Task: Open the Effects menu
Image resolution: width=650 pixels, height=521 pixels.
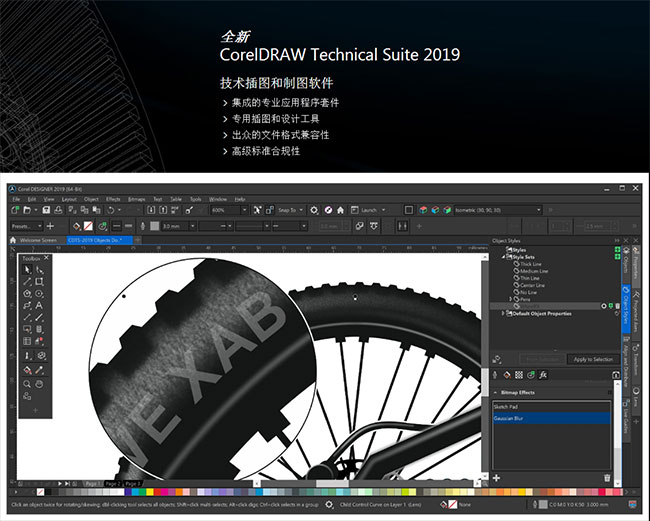Action: coord(113,199)
